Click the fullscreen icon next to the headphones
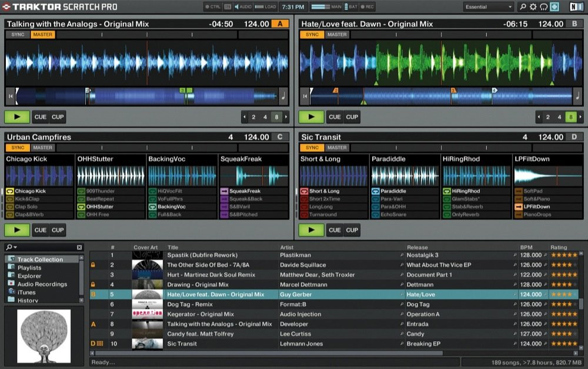The width and height of the screenshot is (588, 369). [x=553, y=6]
